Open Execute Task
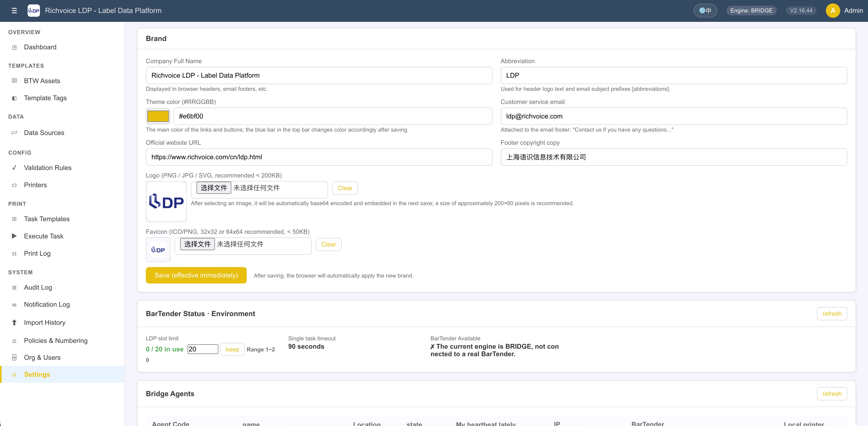The image size is (868, 426). coord(62,236)
